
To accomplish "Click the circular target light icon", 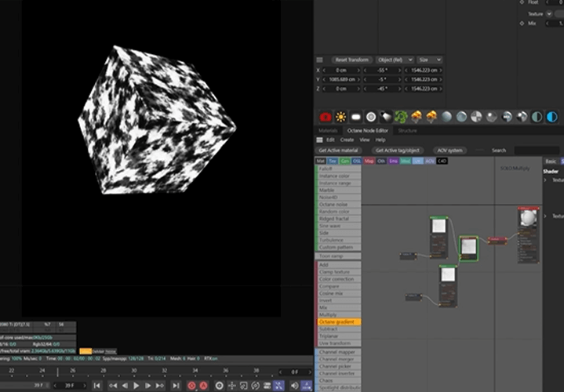I will (371, 117).
